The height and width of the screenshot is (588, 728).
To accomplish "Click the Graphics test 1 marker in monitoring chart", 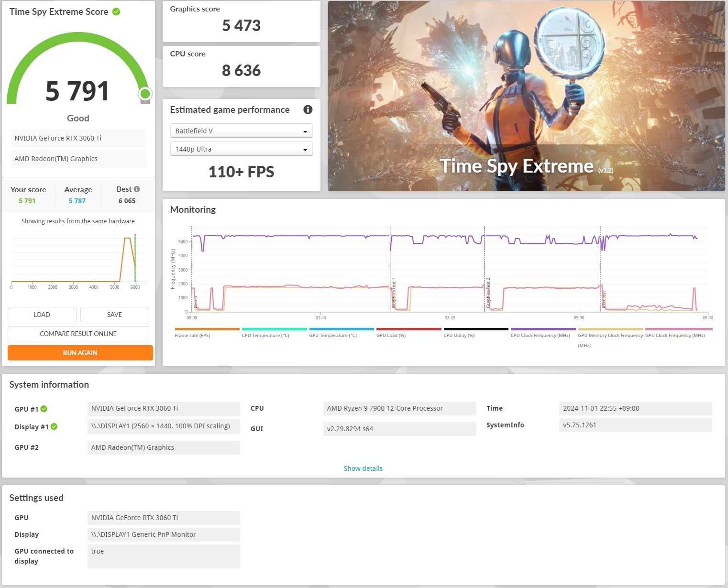I will pyautogui.click(x=394, y=293).
